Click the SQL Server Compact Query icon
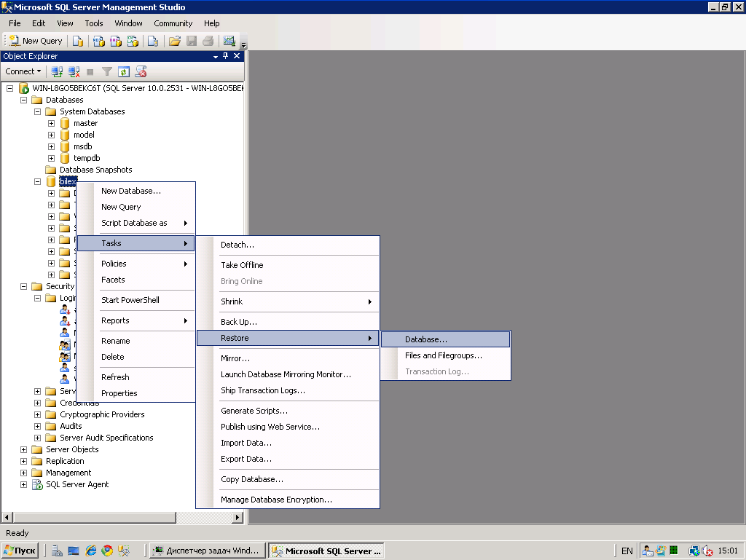Screen dimensions: 746x560 coord(153,41)
